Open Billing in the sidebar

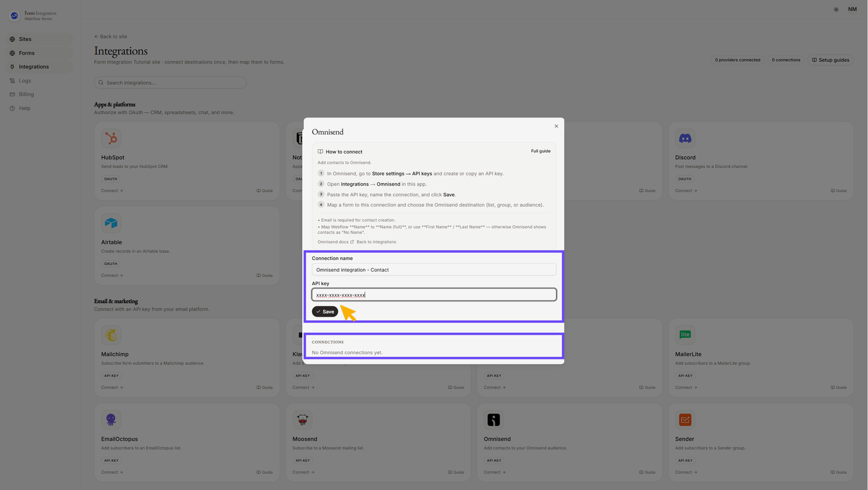click(x=40, y=94)
